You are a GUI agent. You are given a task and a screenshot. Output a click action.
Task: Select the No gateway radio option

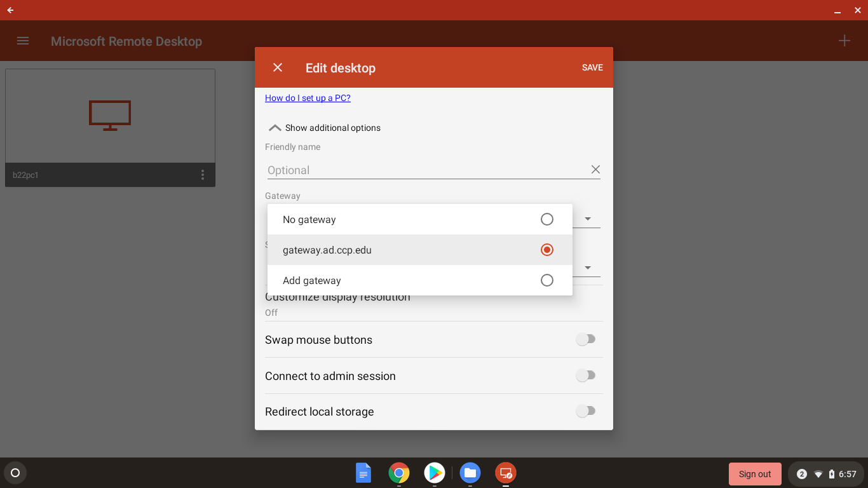click(547, 219)
